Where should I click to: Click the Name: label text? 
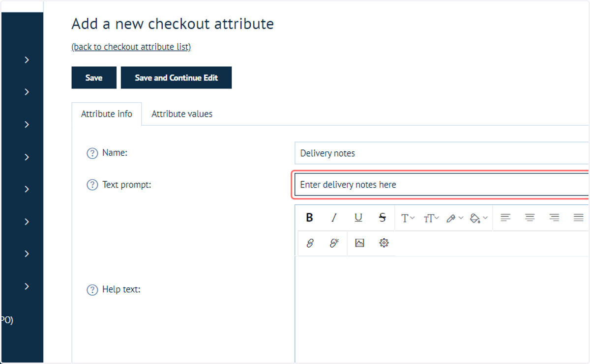[x=115, y=153]
